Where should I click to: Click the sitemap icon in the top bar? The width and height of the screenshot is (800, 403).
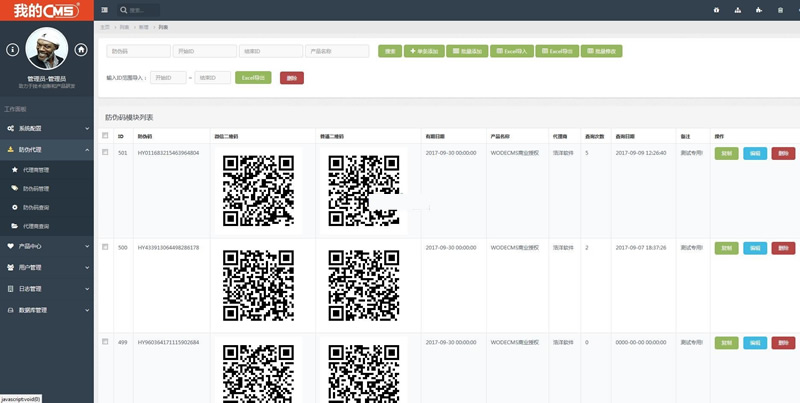pos(738,10)
